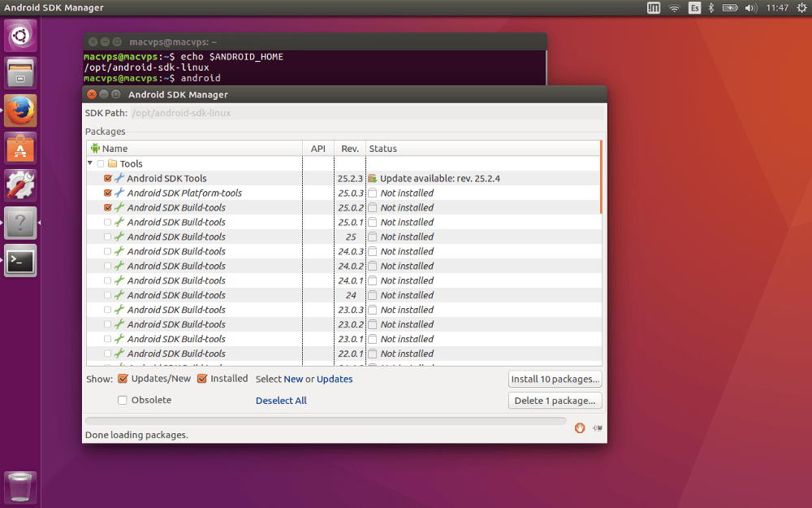Click the Deselect All link
This screenshot has width=812, height=508.
pos(281,401)
